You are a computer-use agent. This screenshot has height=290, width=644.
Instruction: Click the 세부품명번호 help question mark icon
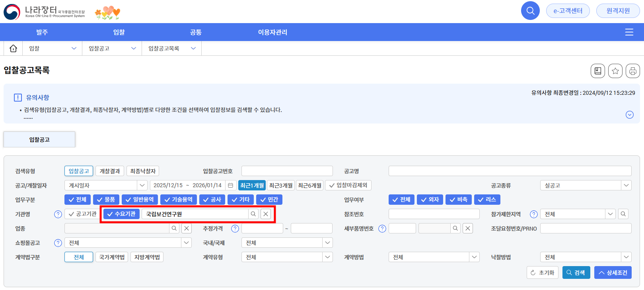(382, 229)
